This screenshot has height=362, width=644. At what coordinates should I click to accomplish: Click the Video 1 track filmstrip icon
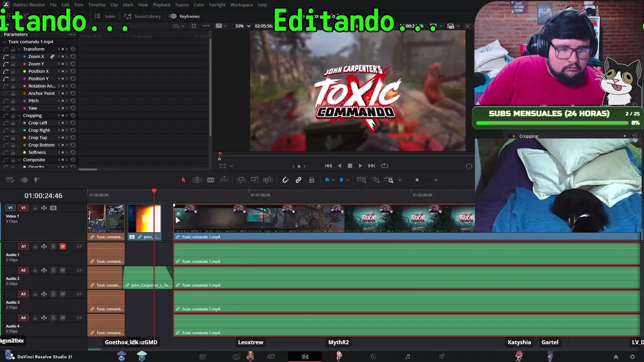click(53, 208)
